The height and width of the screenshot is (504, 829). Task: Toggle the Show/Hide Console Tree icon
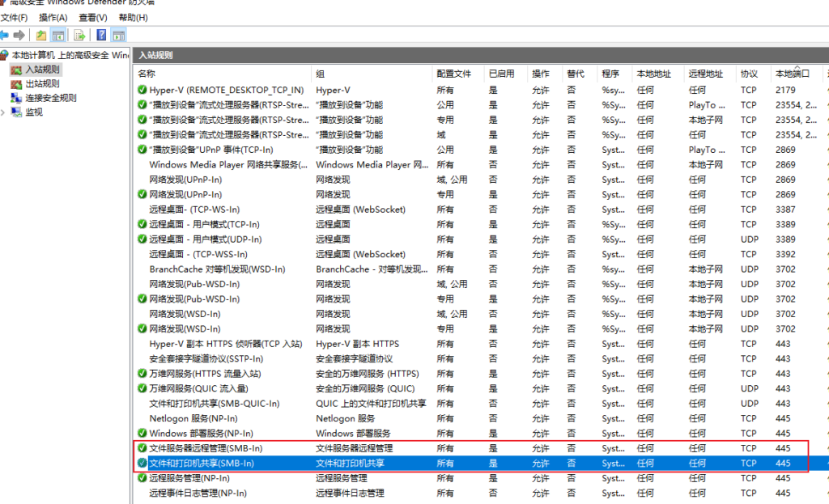[58, 35]
